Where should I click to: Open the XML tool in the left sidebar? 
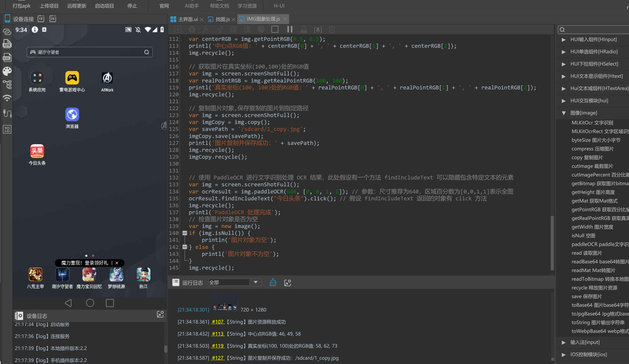point(7,58)
